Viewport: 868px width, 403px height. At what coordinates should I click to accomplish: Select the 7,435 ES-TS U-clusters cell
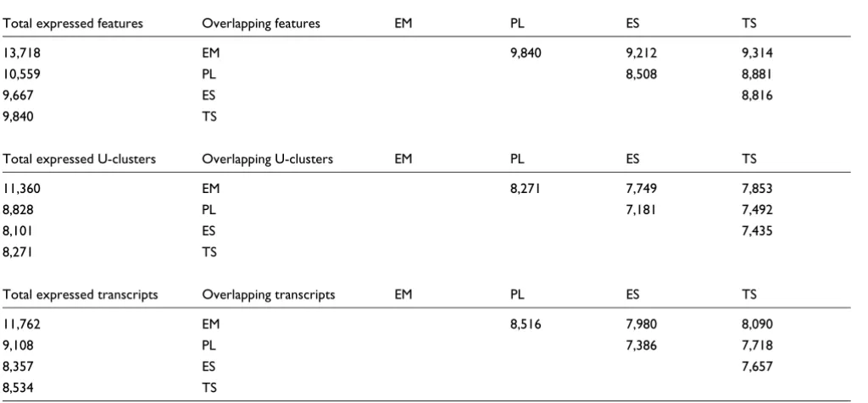pos(757,231)
